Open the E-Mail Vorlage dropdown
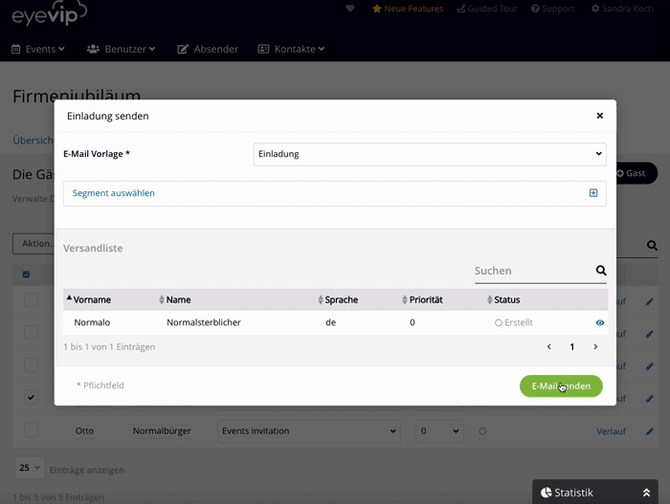Image resolution: width=670 pixels, height=504 pixels. [x=430, y=154]
